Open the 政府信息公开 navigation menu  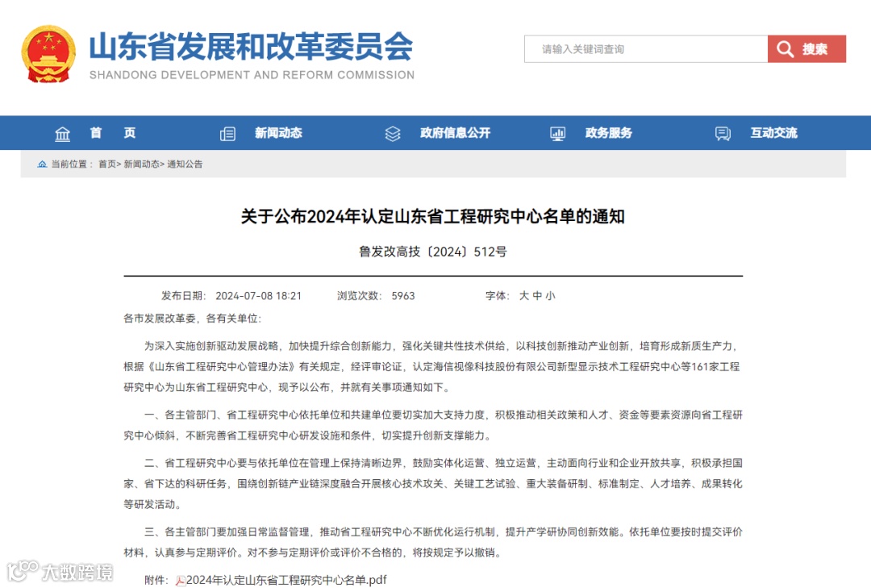(456, 133)
